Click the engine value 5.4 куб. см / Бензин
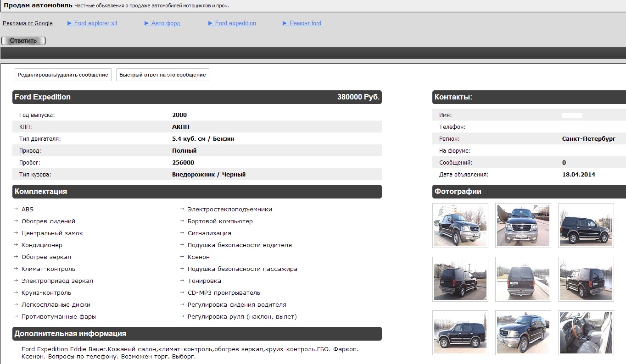Image resolution: width=626 pixels, height=364 pixels. 203,139
